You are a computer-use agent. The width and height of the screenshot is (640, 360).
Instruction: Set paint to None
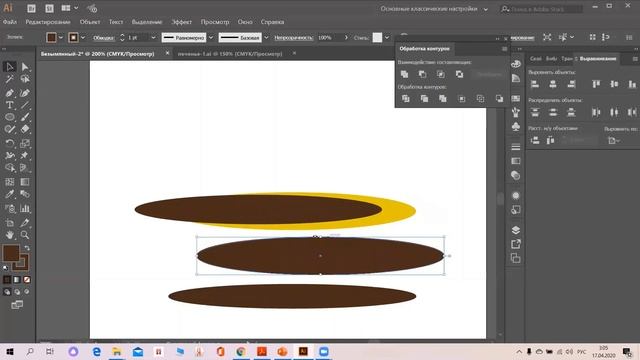(27, 280)
